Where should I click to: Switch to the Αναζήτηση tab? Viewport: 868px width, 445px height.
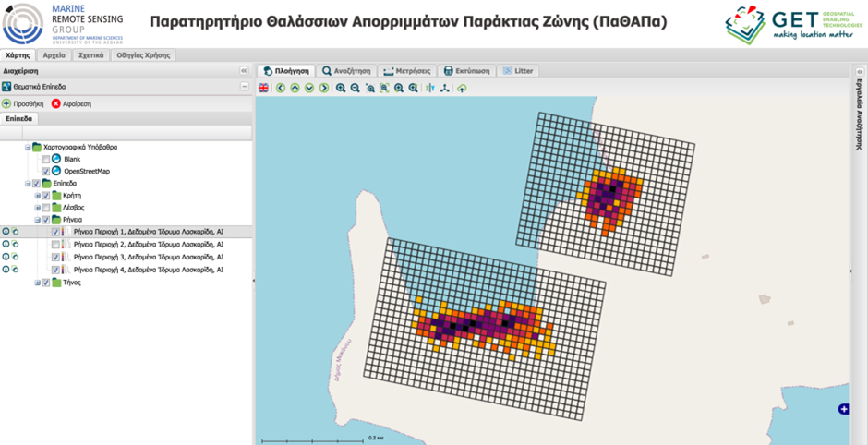click(347, 70)
